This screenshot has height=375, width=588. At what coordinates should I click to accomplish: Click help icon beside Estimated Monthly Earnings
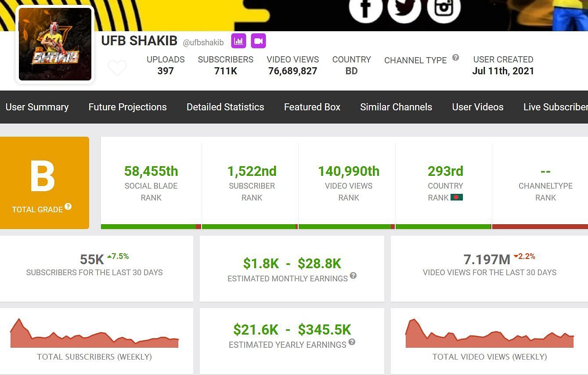(x=353, y=276)
